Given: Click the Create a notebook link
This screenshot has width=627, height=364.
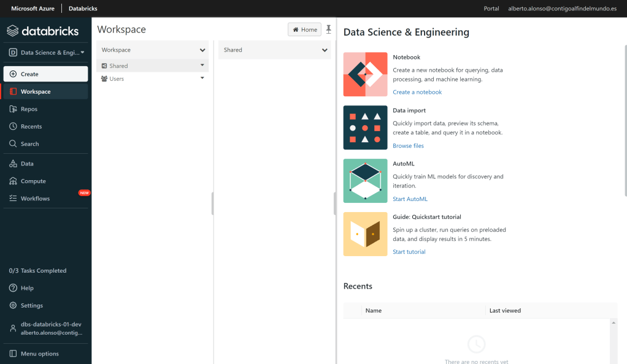Looking at the screenshot, I should [417, 92].
